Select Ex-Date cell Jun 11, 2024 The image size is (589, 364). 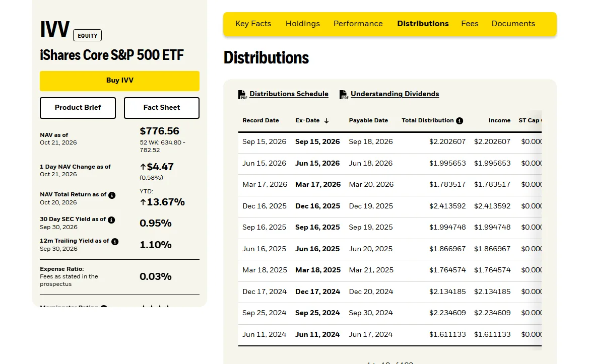[x=317, y=335]
